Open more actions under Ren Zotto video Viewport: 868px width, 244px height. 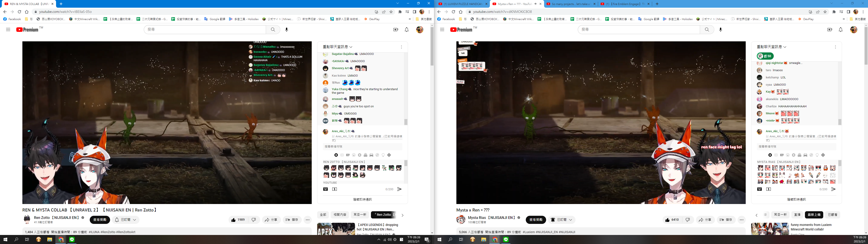[x=308, y=220]
